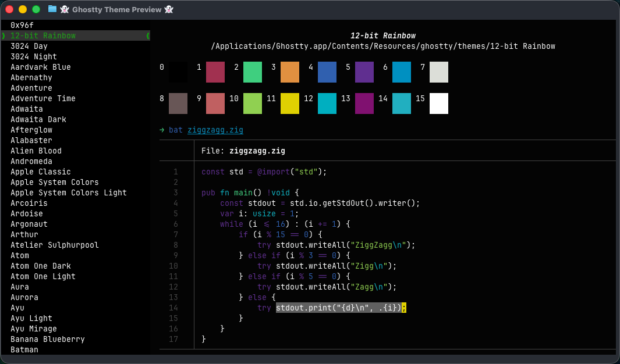Select the 12-bit Rainbow theme row

pos(76,35)
